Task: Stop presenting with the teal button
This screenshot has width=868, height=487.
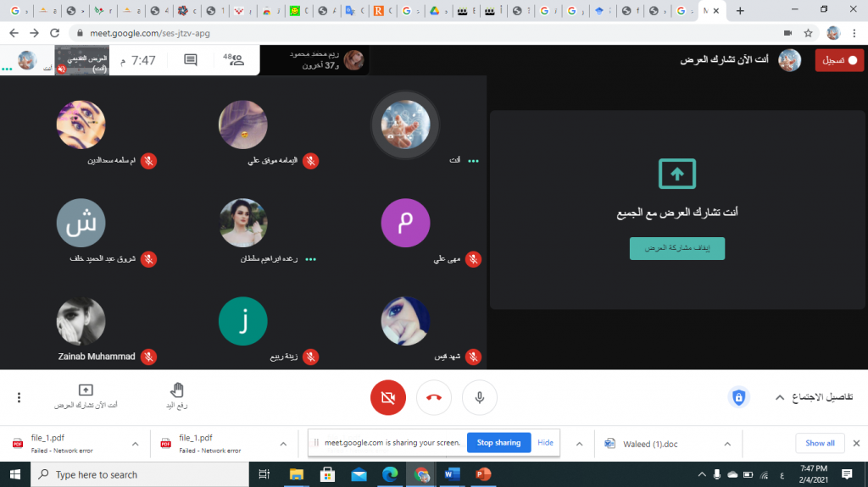Action: point(676,248)
